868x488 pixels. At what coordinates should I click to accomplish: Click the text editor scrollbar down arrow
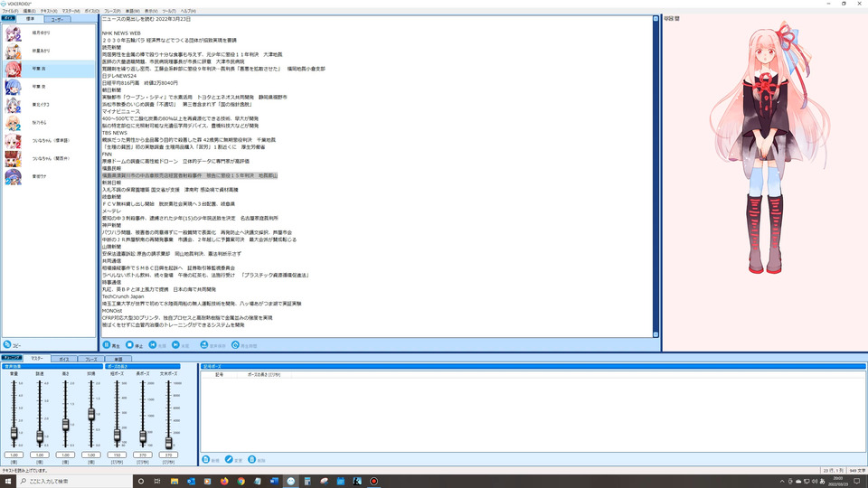[x=656, y=334]
